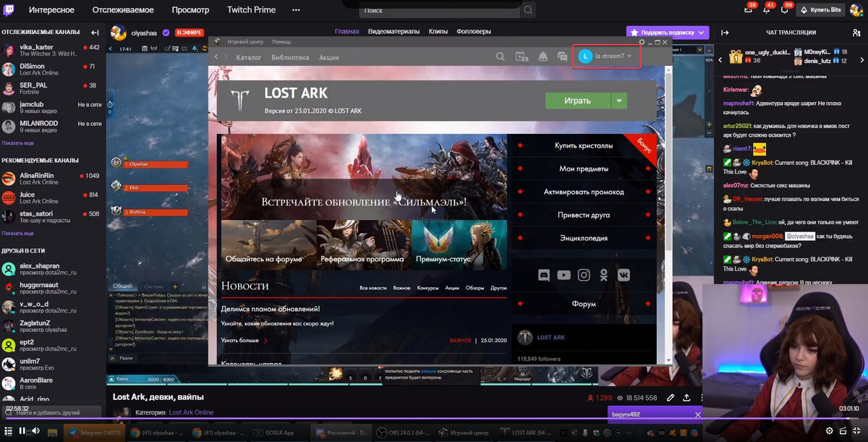Image resolution: width=868 pixels, height=442 pixels.
Task: Open the Каталог tab in Game Center
Action: point(249,57)
